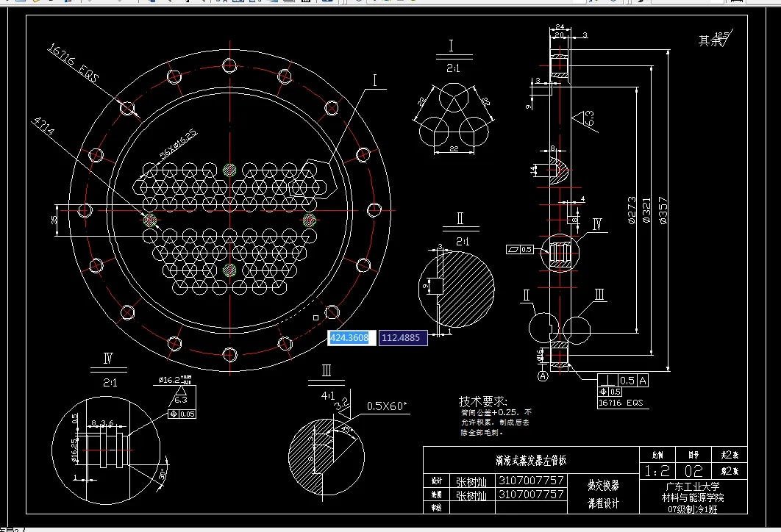The image size is (781, 532).
Task: Click the highlighted 424.3608 dynamic input field
Action: (x=352, y=338)
